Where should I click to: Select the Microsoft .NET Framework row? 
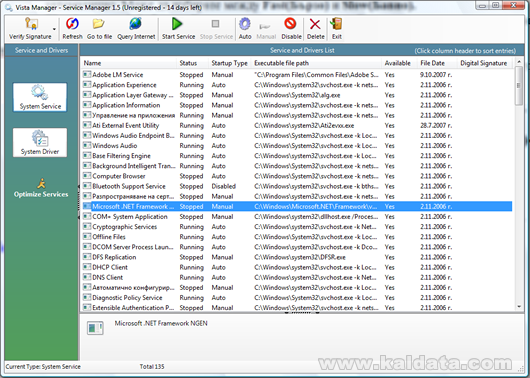pos(297,207)
